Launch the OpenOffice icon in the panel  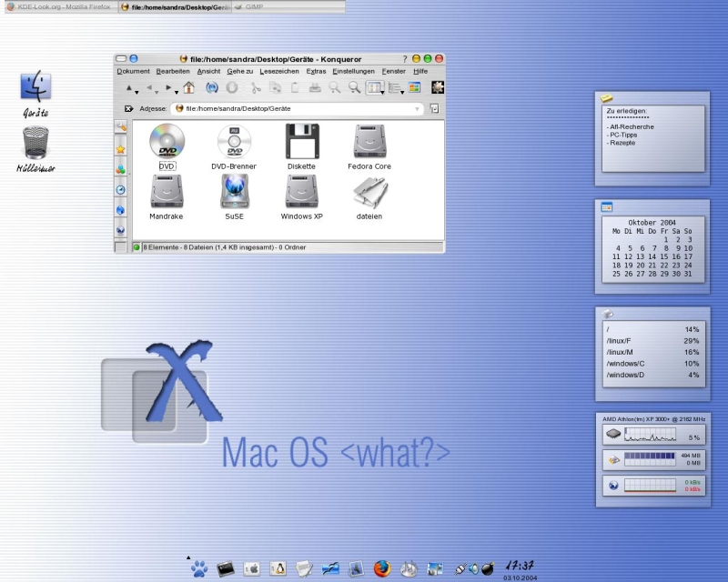330,569
